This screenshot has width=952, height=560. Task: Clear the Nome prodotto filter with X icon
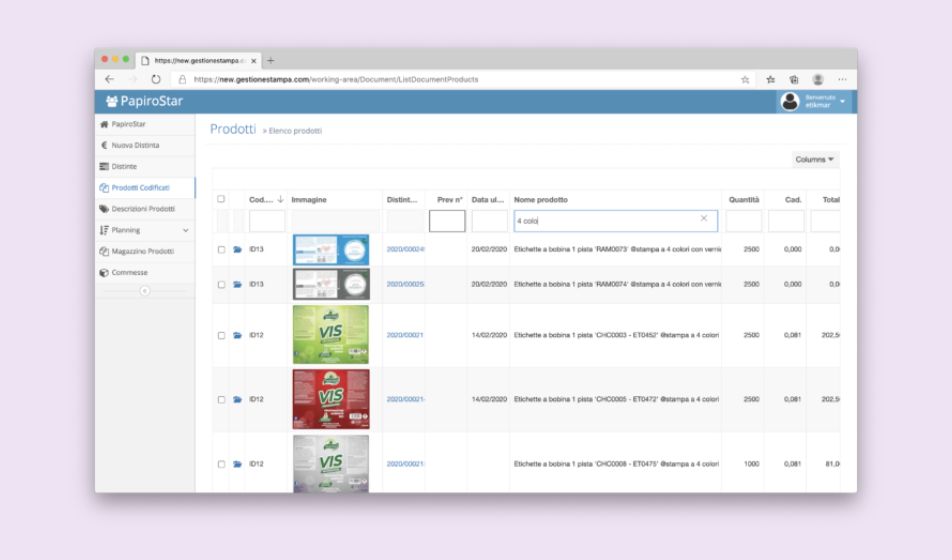point(703,219)
